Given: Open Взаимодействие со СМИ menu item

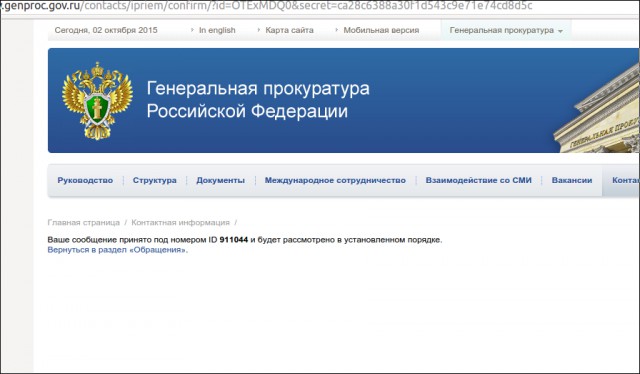Looking at the screenshot, I should [478, 180].
